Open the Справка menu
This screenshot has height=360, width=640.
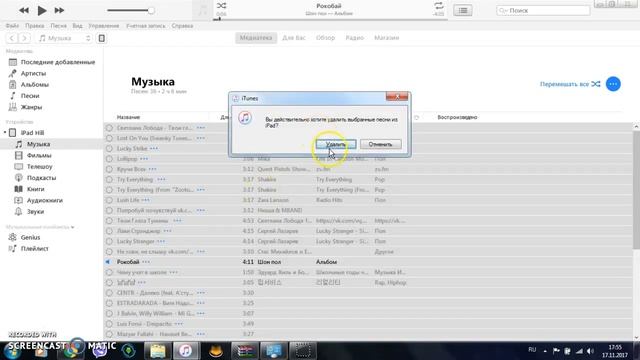[182, 26]
